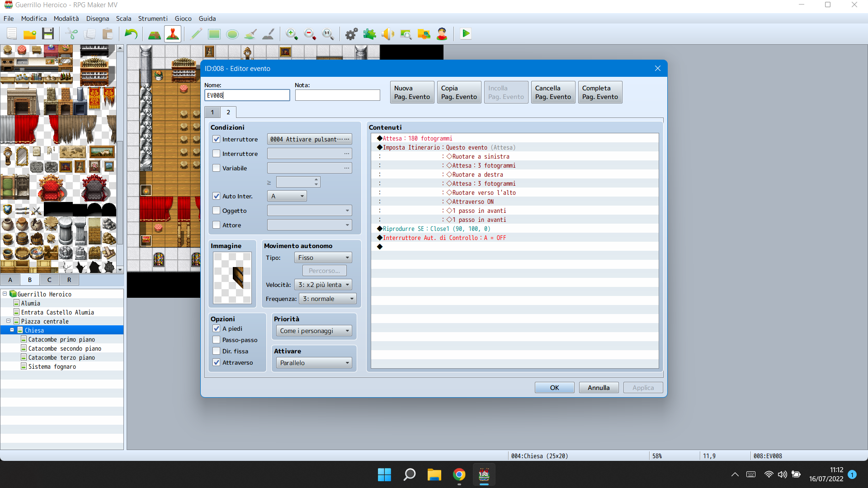Switch to event page tab 1
The image size is (868, 488).
[x=212, y=112]
